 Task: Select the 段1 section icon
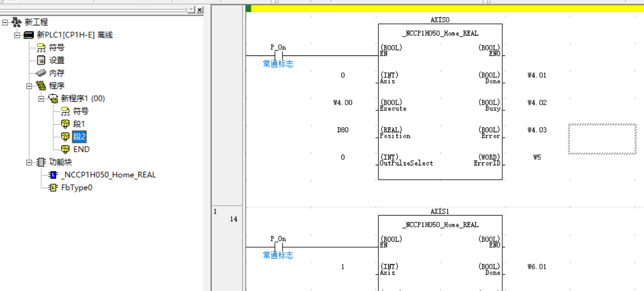[x=66, y=124]
